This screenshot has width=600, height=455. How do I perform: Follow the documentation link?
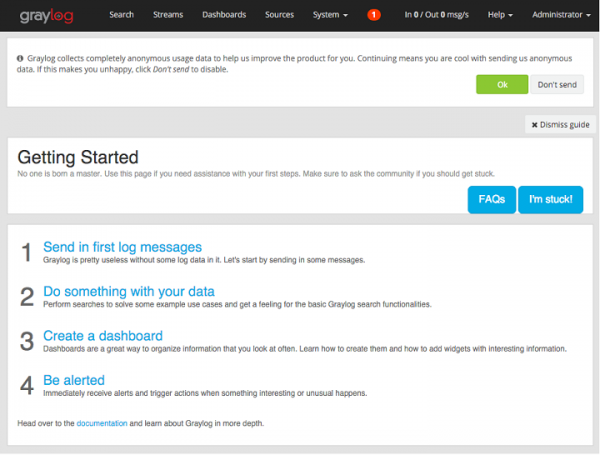pos(102,423)
